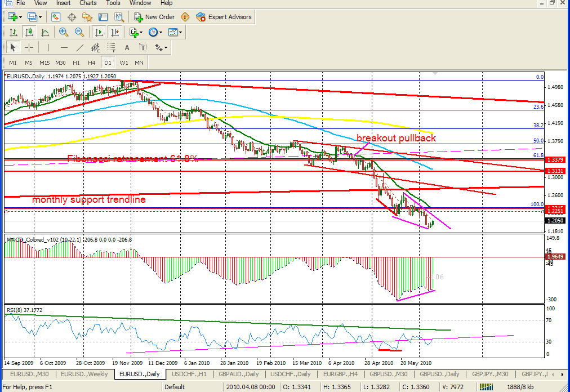
Task: Toggle Chart Shift
Action: (x=115, y=32)
